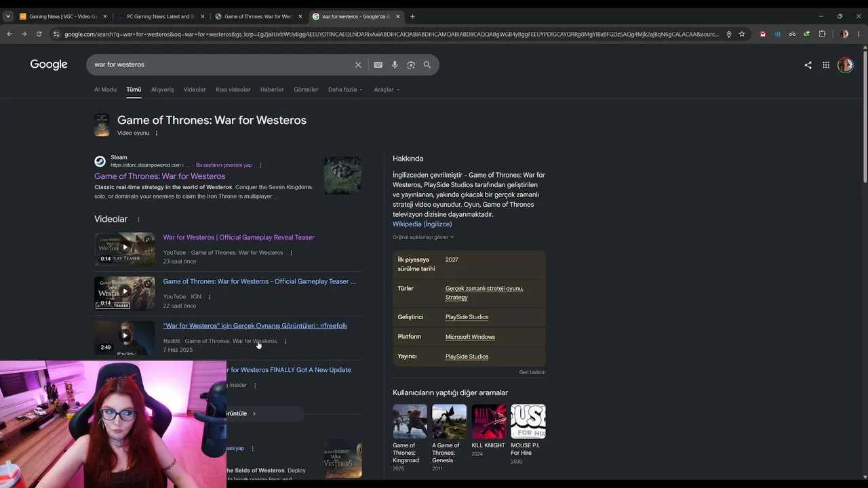The width and height of the screenshot is (868, 488).
Task: Open the FINALLY Got A New Update video link
Action: click(x=289, y=370)
